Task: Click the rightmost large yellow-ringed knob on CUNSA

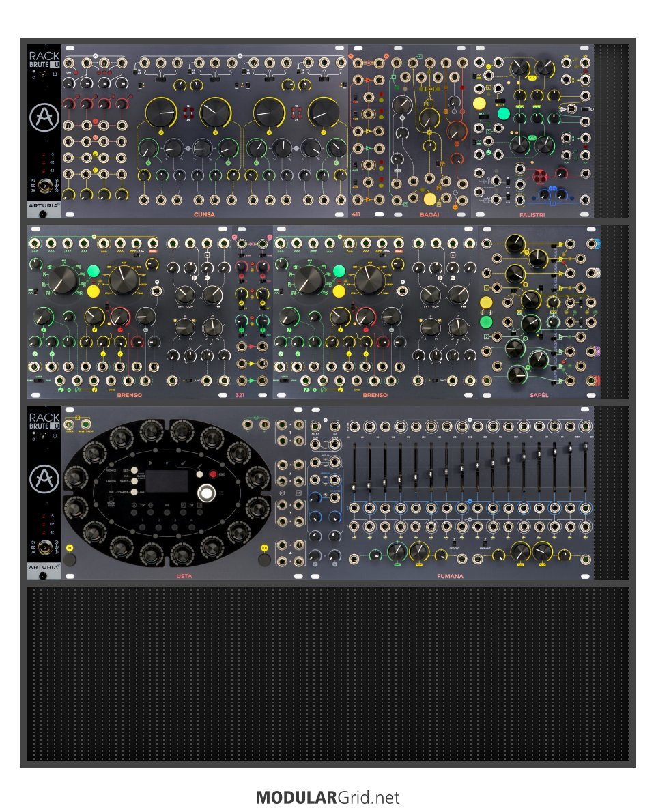Action: click(324, 112)
